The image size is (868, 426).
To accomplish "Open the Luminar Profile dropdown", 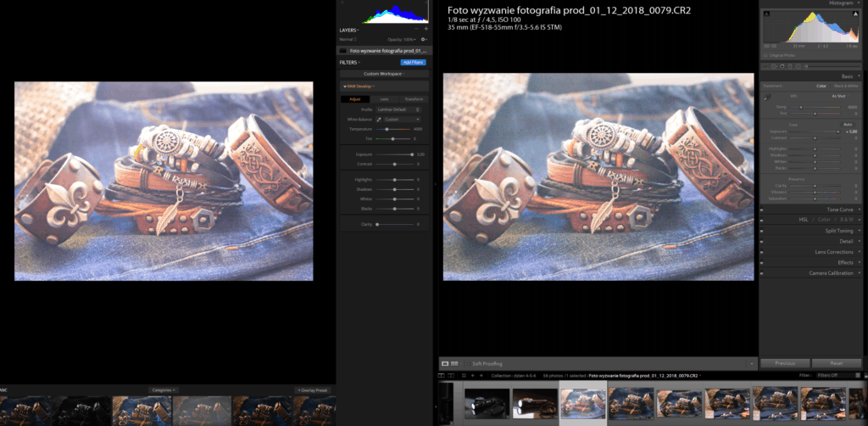I will pyautogui.click(x=399, y=109).
